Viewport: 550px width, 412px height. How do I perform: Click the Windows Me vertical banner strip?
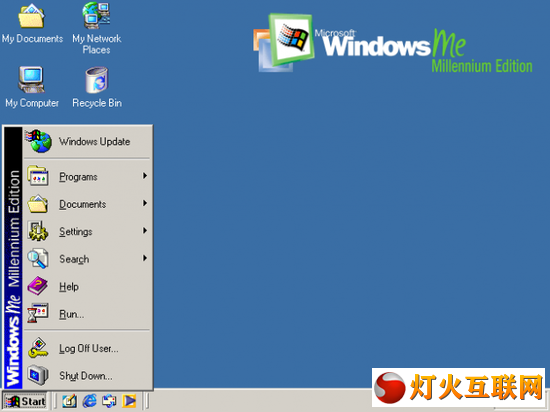[x=13, y=258]
